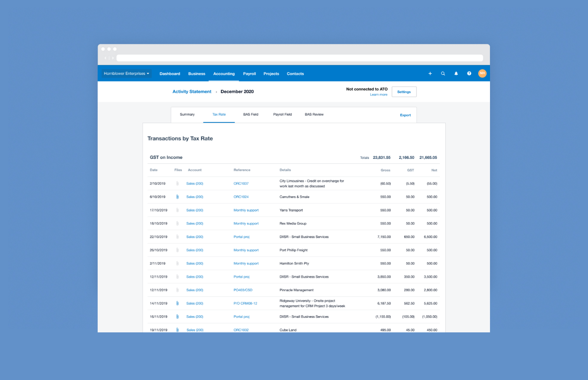
Task: Open notifications bell icon
Action: (x=456, y=73)
